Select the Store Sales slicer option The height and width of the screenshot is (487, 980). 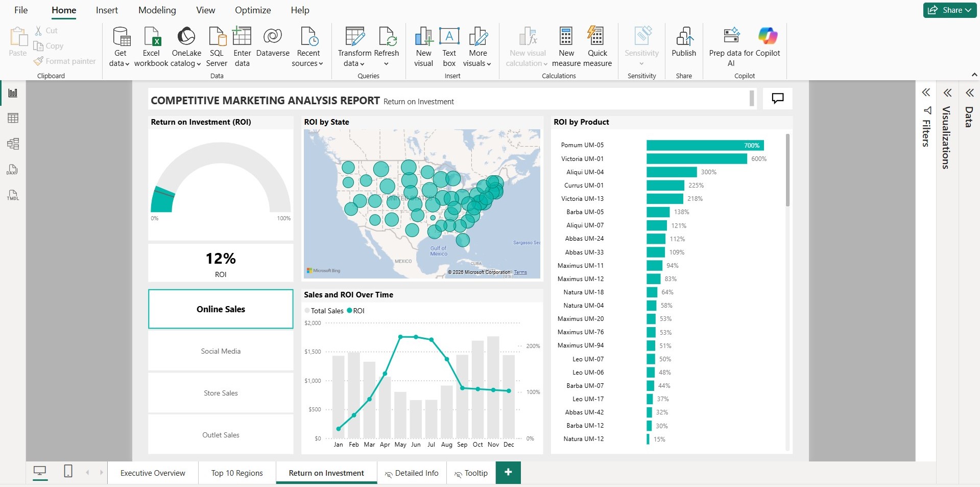coord(221,393)
